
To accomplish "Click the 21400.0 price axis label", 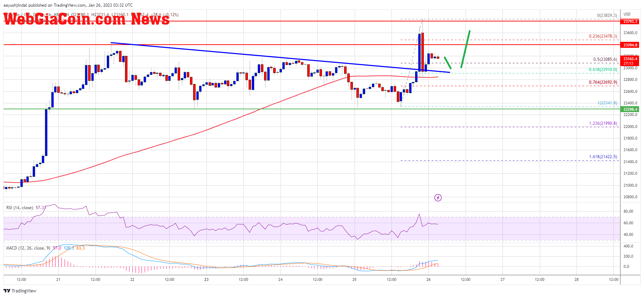I will 630,162.
